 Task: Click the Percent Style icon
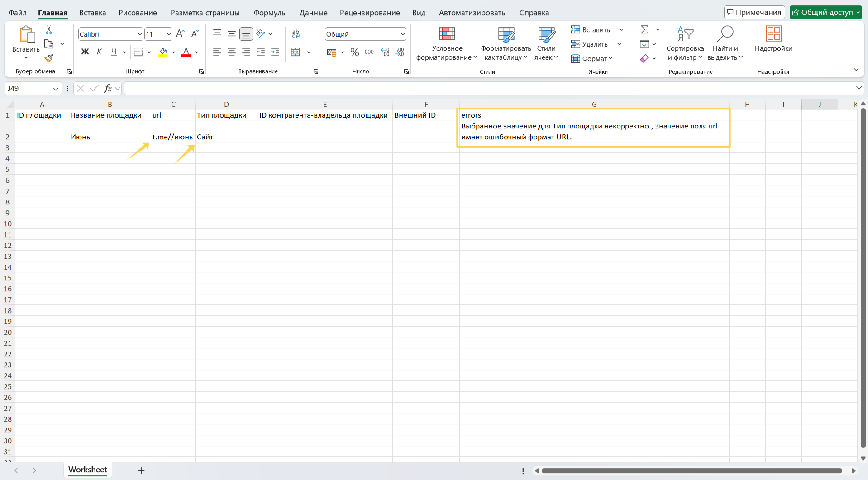point(355,52)
